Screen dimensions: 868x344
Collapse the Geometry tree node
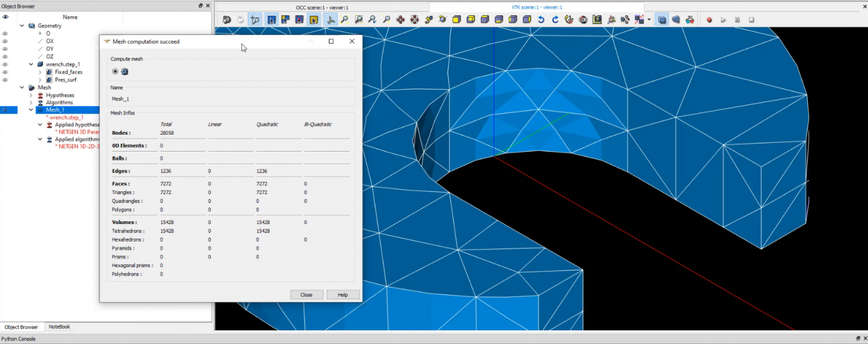click(22, 25)
